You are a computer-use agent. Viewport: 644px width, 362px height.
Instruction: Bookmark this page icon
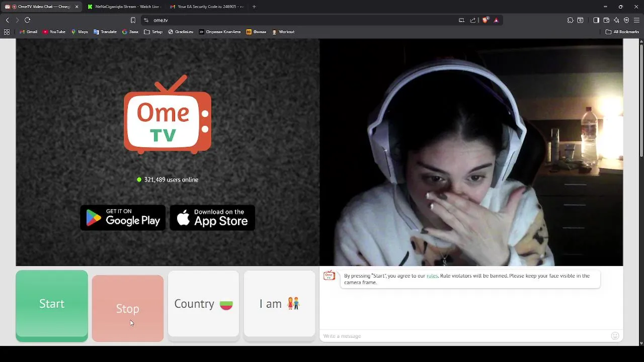point(133,20)
